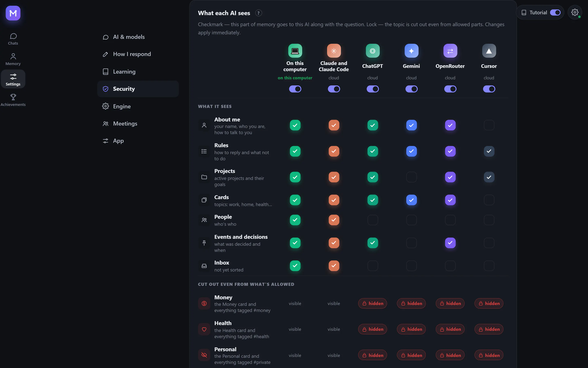Click the OpenRouter provider icon
The height and width of the screenshot is (368, 588).
(x=450, y=51)
